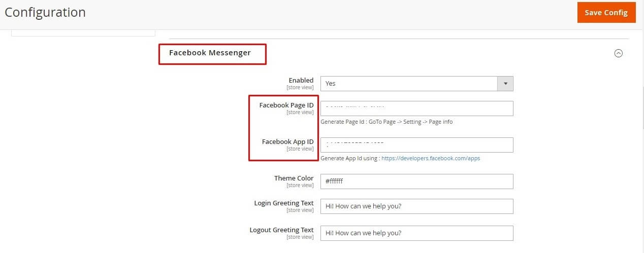The width and height of the screenshot is (644, 253).
Task: Click the Theme Color field showing #ffffff
Action: pos(416,182)
